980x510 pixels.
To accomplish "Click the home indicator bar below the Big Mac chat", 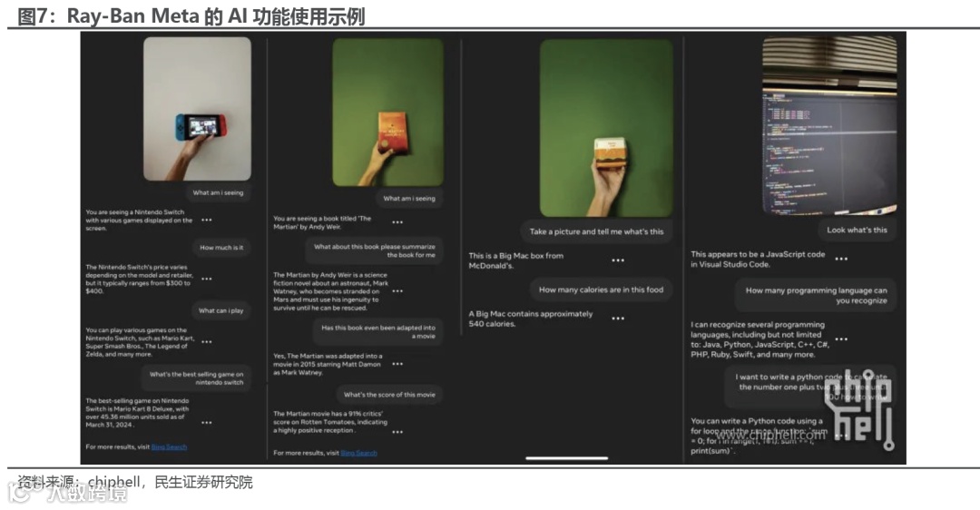I will 567,458.
